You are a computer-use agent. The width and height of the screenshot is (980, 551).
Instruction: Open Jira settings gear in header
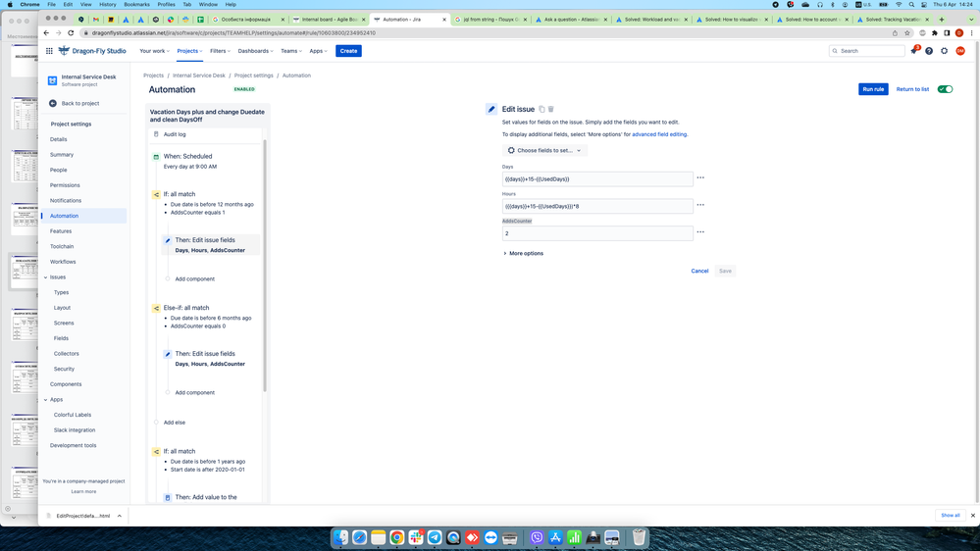tap(945, 51)
